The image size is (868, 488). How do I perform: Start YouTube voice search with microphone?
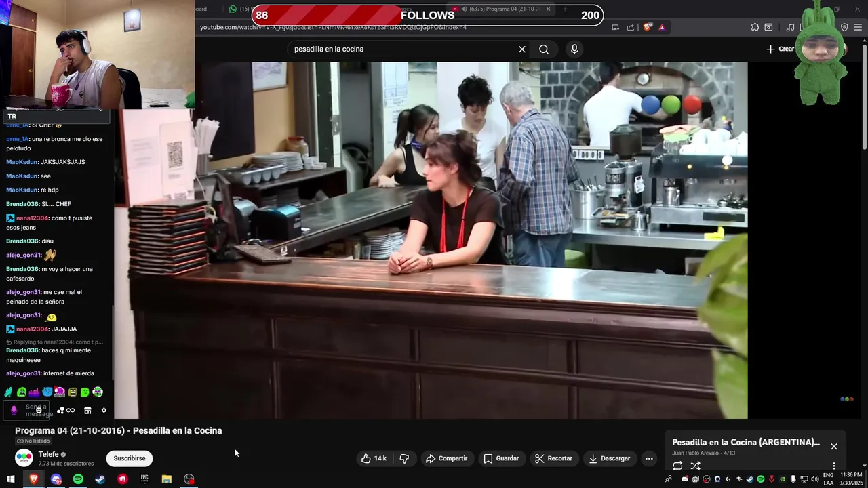coord(574,49)
